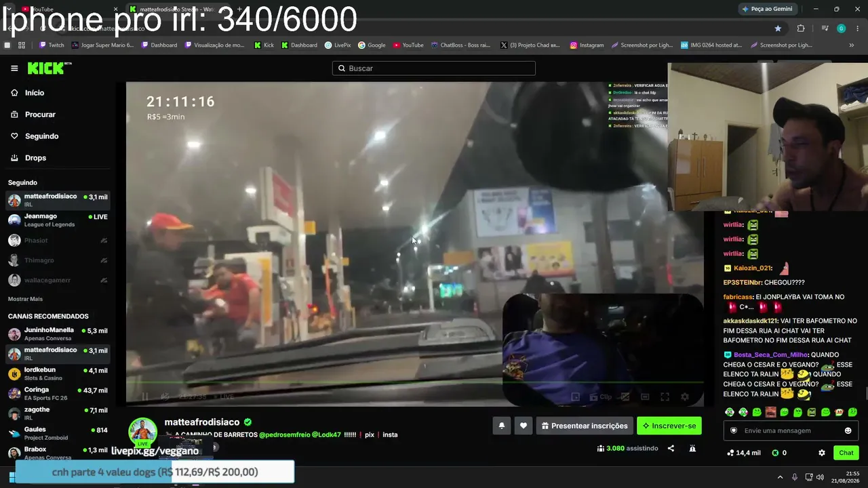
Task: Bookmark this page with star icon
Action: pos(778,28)
